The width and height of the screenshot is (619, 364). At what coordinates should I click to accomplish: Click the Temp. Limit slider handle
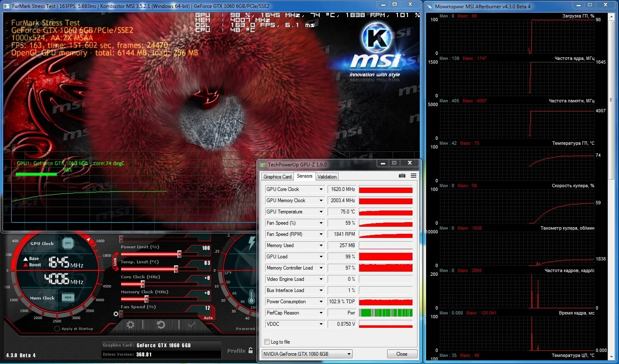pos(176,269)
